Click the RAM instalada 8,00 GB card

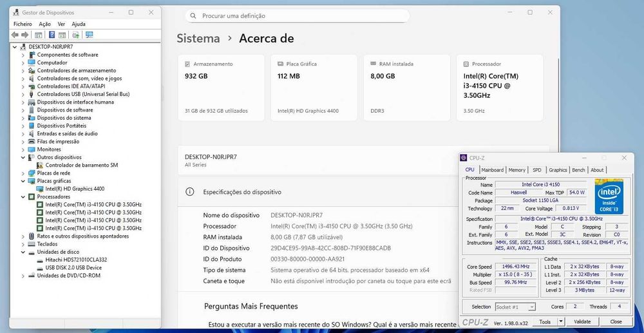pyautogui.click(x=406, y=88)
